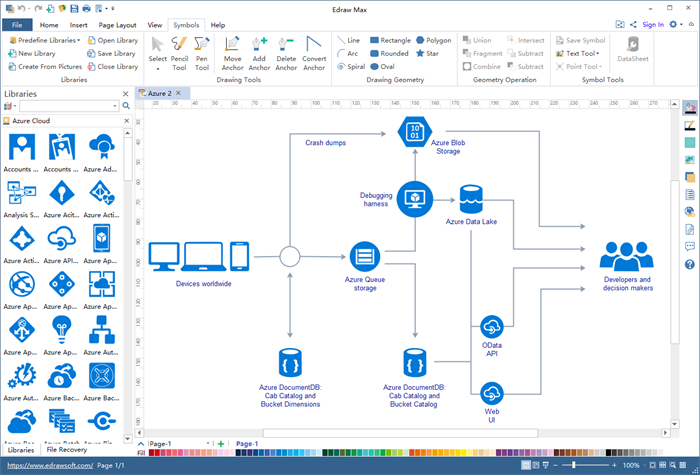Click the Sign In link
Image resolution: width=700 pixels, height=475 pixels.
(x=652, y=25)
